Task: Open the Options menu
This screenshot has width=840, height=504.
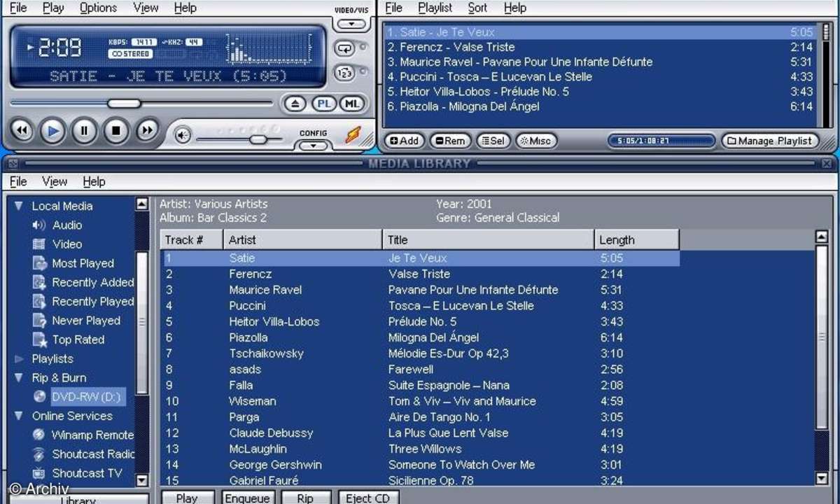Action: (98, 8)
